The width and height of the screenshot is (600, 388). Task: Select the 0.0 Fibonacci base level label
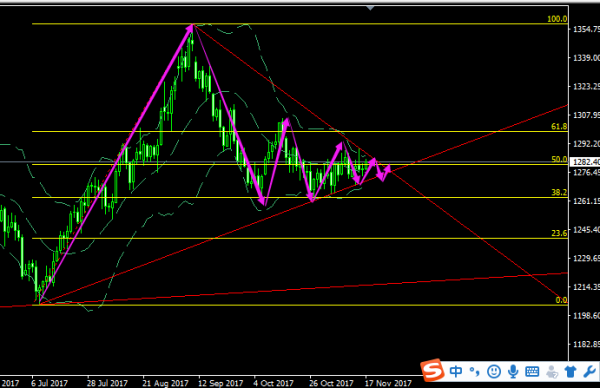(561, 300)
